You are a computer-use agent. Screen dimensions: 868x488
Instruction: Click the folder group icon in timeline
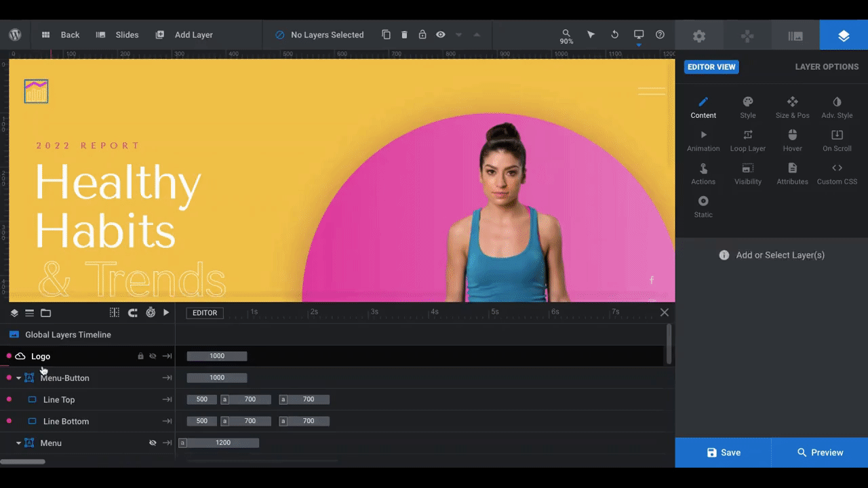pos(45,313)
